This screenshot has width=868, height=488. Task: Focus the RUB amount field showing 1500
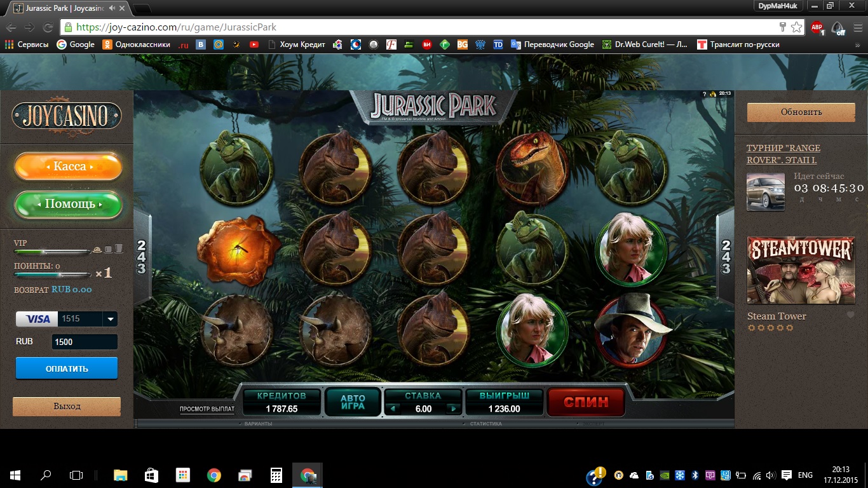pyautogui.click(x=85, y=342)
